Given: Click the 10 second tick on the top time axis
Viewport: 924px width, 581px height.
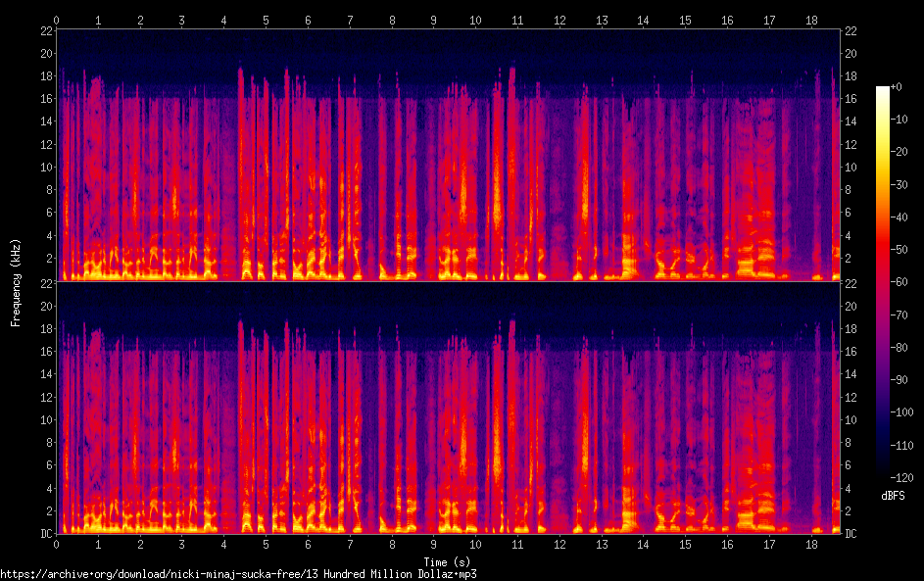Looking at the screenshot, I should pyautogui.click(x=475, y=20).
